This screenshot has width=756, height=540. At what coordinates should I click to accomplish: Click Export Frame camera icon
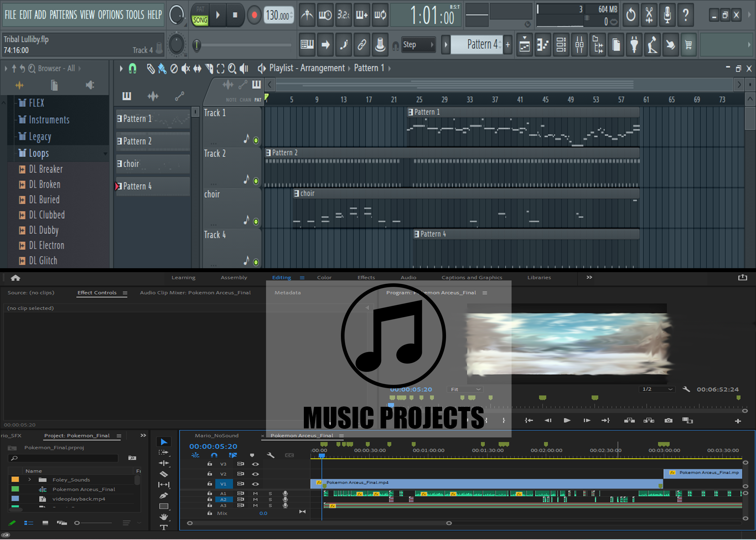coord(669,420)
